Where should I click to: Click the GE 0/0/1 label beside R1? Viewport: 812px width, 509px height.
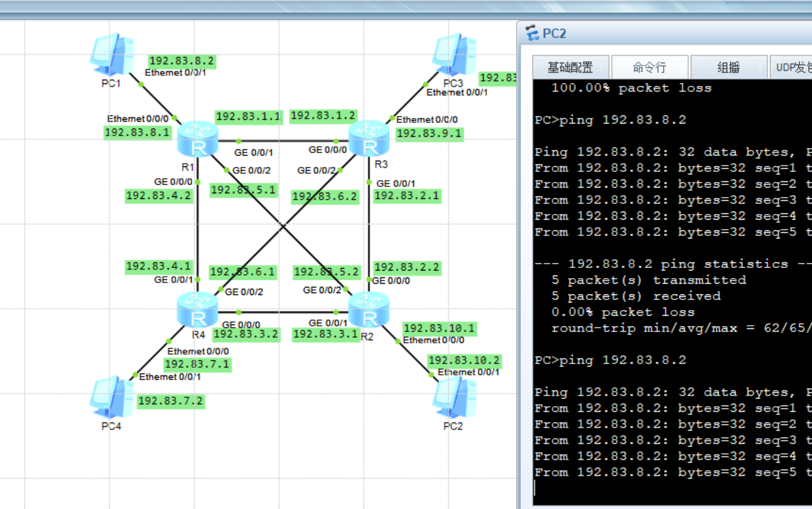pos(253,153)
